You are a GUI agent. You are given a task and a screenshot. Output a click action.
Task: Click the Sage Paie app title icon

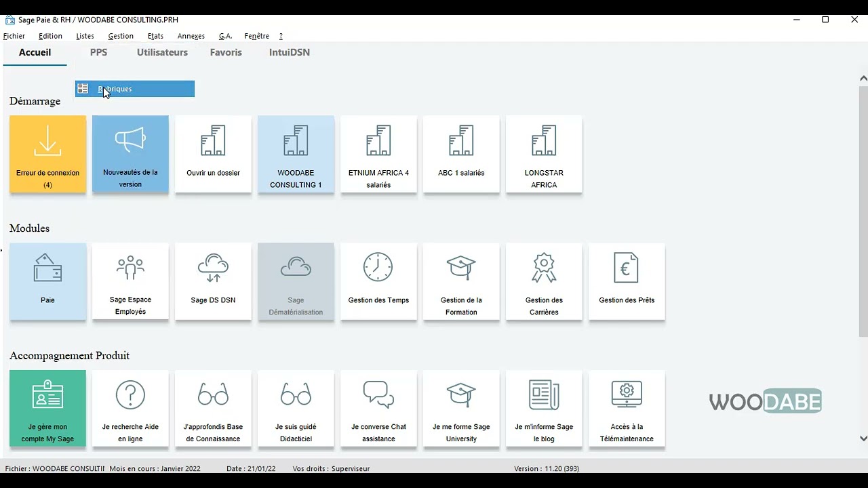point(9,20)
